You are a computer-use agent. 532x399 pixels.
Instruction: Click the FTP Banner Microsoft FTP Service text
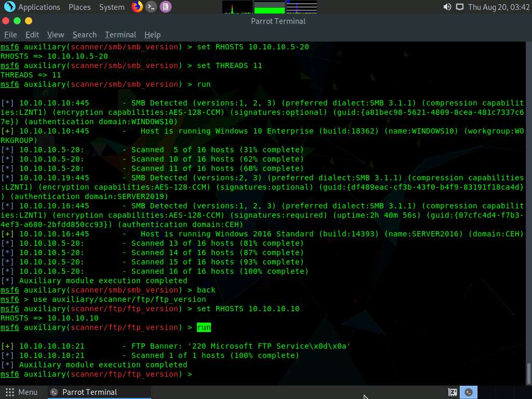241,346
